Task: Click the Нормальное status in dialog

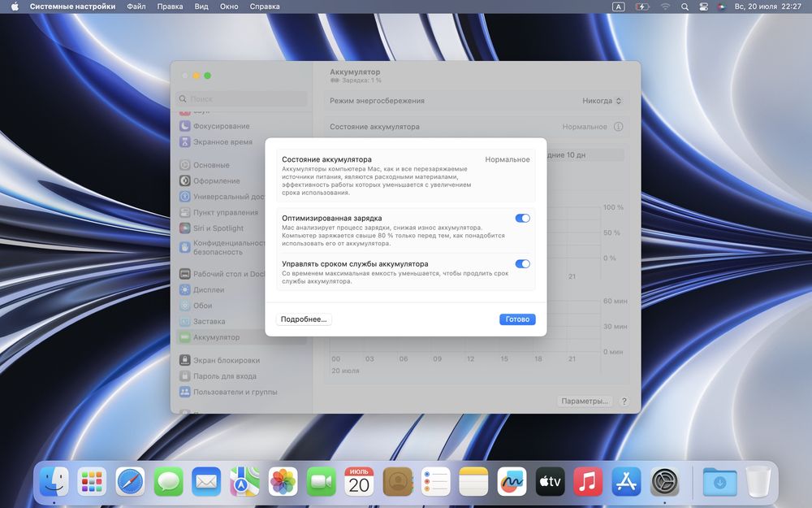Action: coord(507,159)
